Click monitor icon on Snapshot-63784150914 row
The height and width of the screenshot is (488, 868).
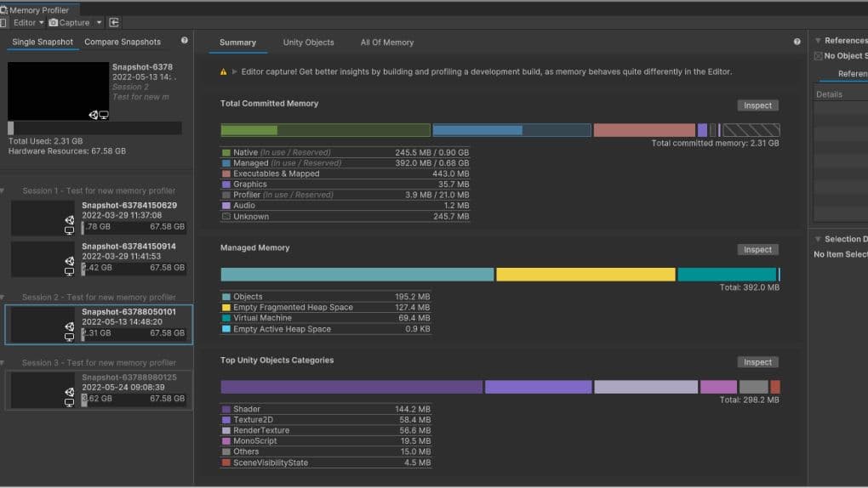69,271
